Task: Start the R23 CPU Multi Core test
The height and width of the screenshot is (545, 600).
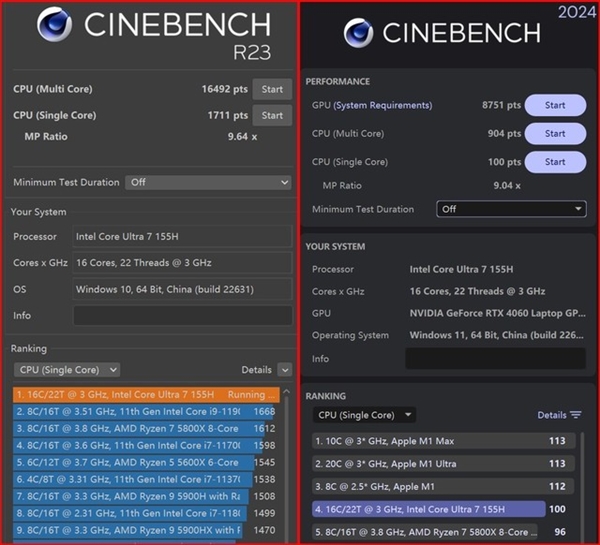Action: coord(272,89)
